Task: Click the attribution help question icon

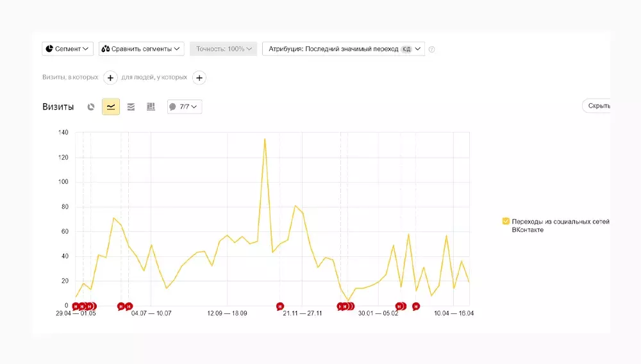Action: 431,49
